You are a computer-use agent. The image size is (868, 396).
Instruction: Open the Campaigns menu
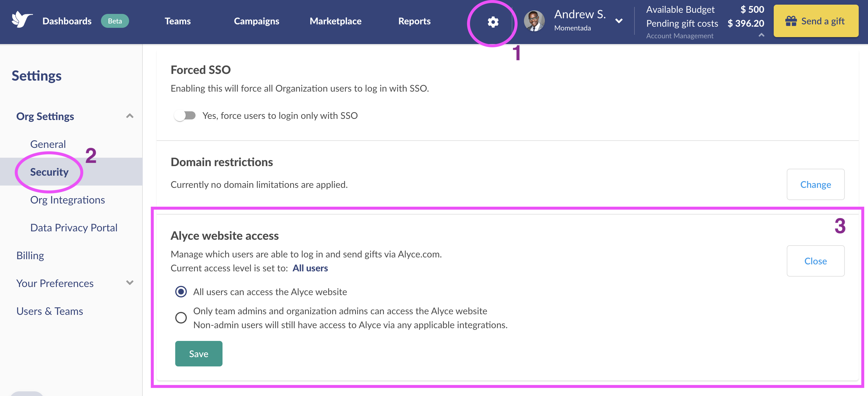pos(256,21)
